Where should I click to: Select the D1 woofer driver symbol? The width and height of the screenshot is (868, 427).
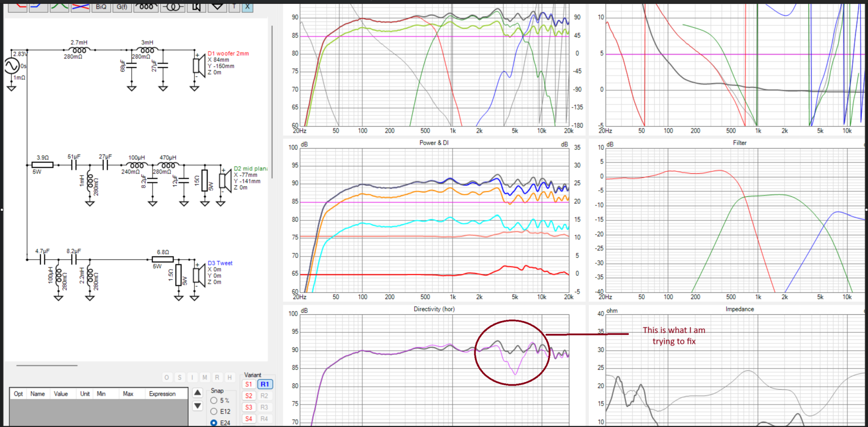coord(199,66)
